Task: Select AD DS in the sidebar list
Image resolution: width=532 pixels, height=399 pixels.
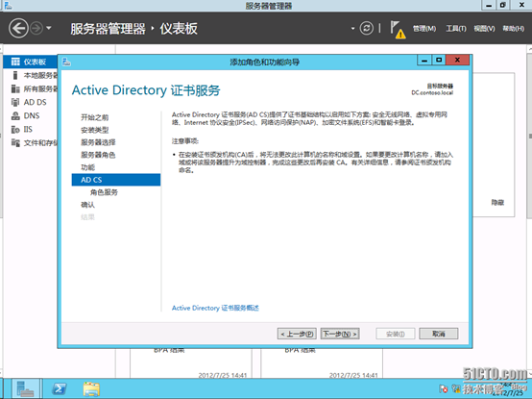Action: [35, 102]
